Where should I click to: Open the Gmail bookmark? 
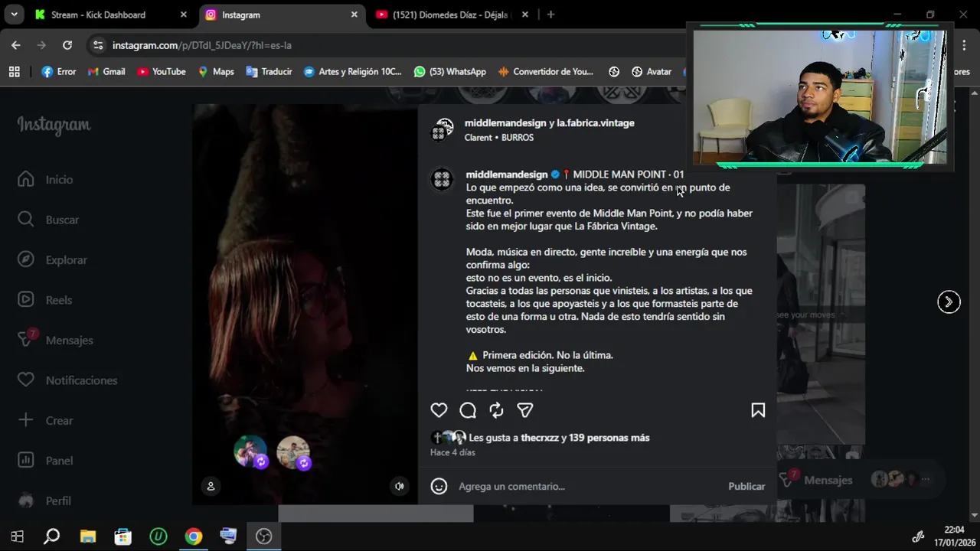tap(106, 72)
